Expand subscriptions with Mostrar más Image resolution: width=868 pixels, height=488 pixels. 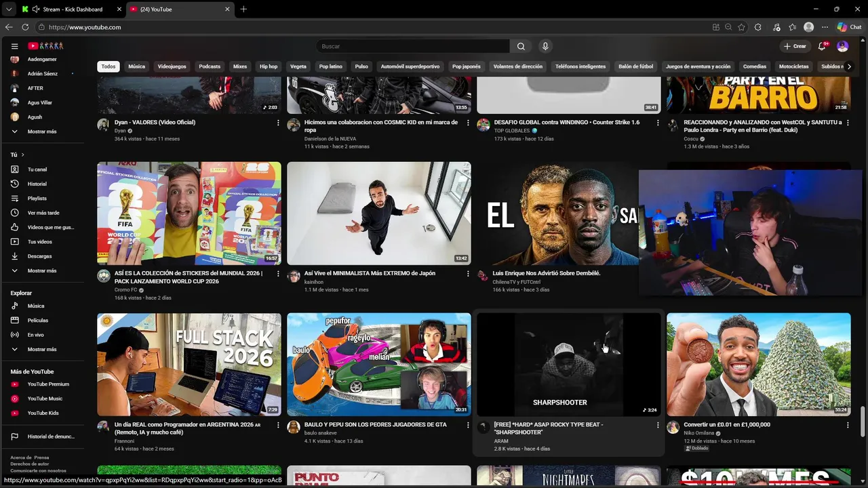(x=42, y=131)
